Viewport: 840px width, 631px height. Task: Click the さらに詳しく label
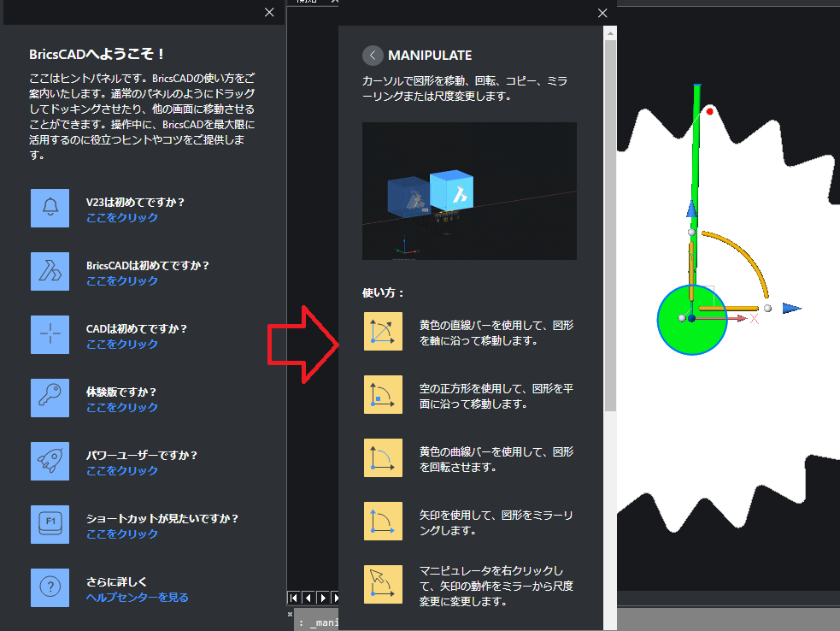coord(116,581)
